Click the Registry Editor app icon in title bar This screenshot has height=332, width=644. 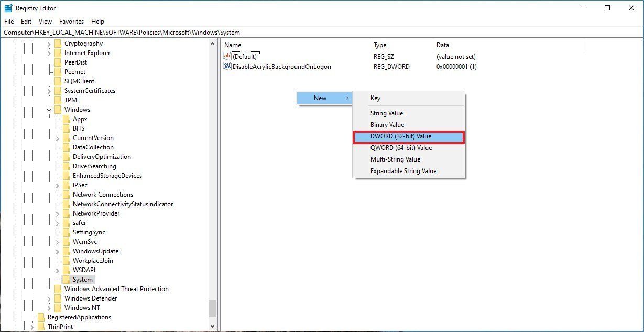pos(8,8)
